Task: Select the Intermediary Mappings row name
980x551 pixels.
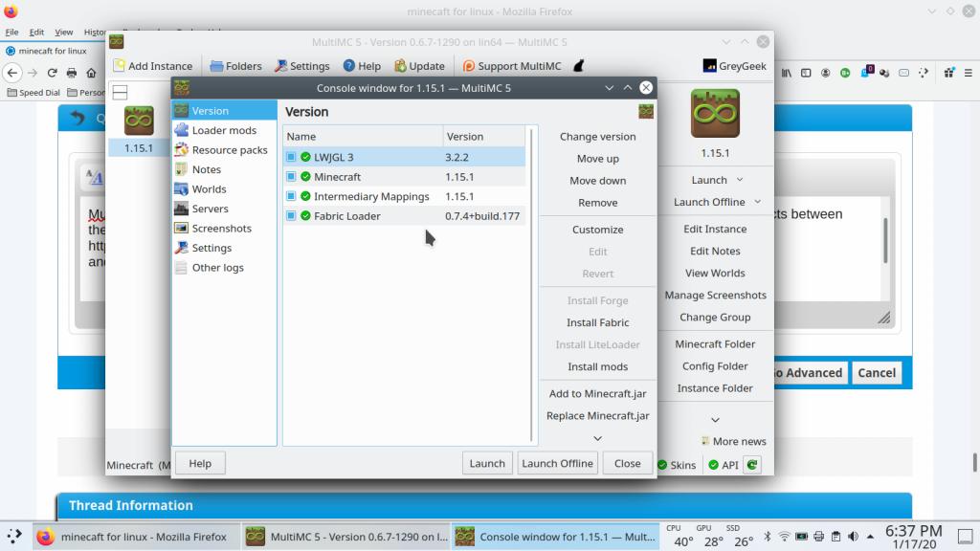Action: (x=371, y=196)
